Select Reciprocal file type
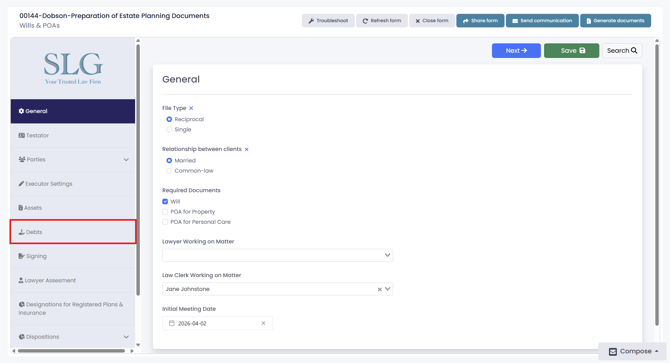Image resolution: width=670 pixels, height=363 pixels. pyautogui.click(x=169, y=119)
